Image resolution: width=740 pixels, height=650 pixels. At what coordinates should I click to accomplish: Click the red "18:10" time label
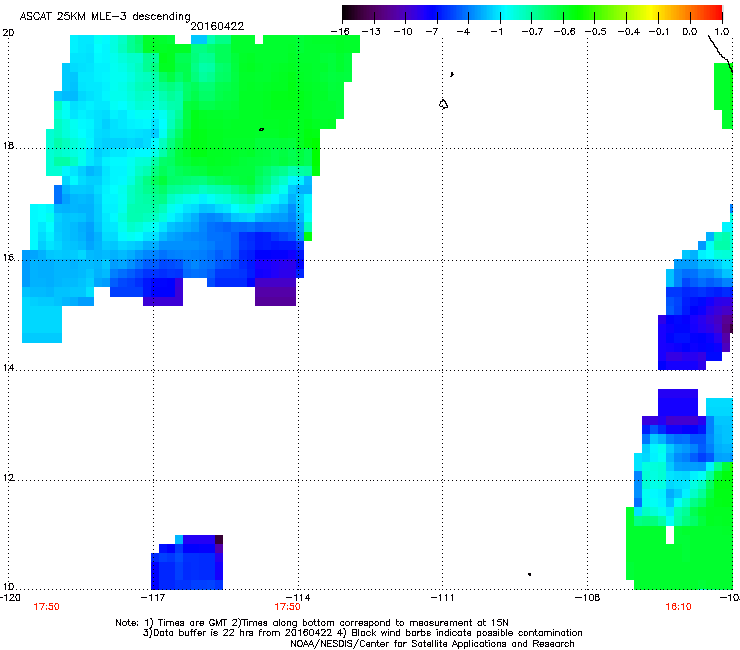pyautogui.click(x=678, y=607)
